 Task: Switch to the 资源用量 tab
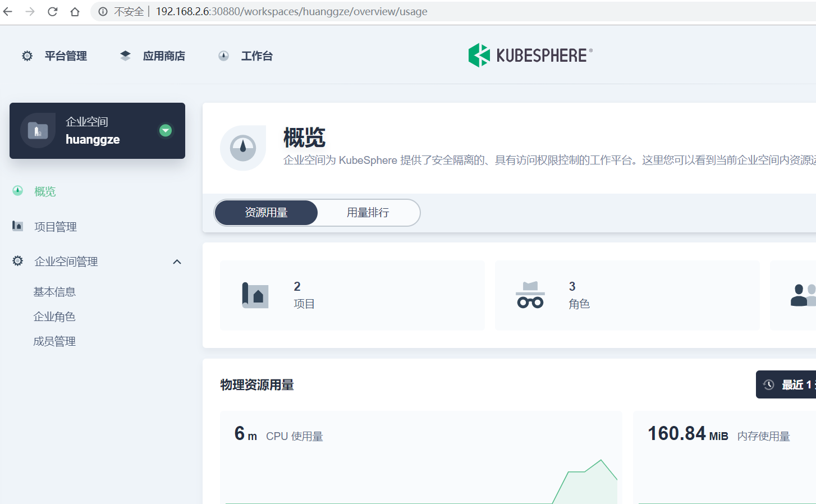point(266,213)
